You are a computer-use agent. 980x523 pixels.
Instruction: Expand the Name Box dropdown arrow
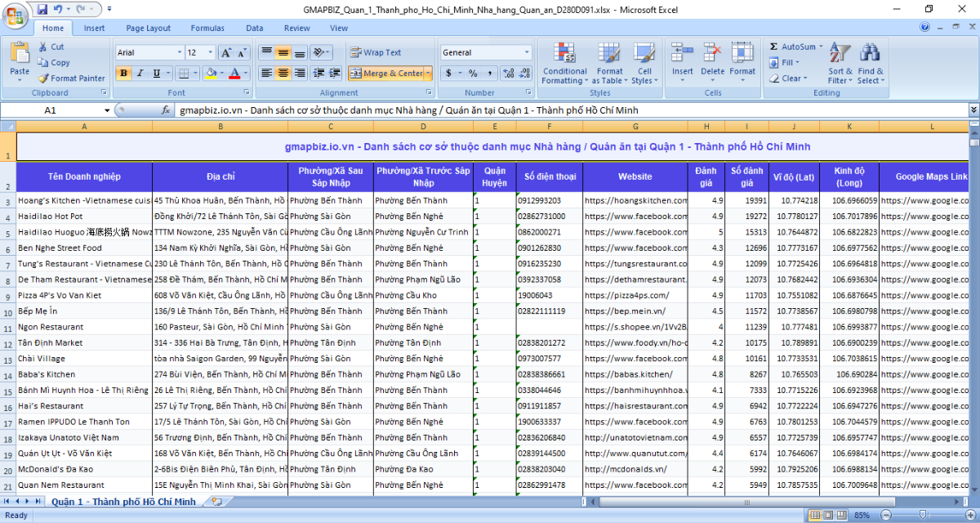coord(107,110)
